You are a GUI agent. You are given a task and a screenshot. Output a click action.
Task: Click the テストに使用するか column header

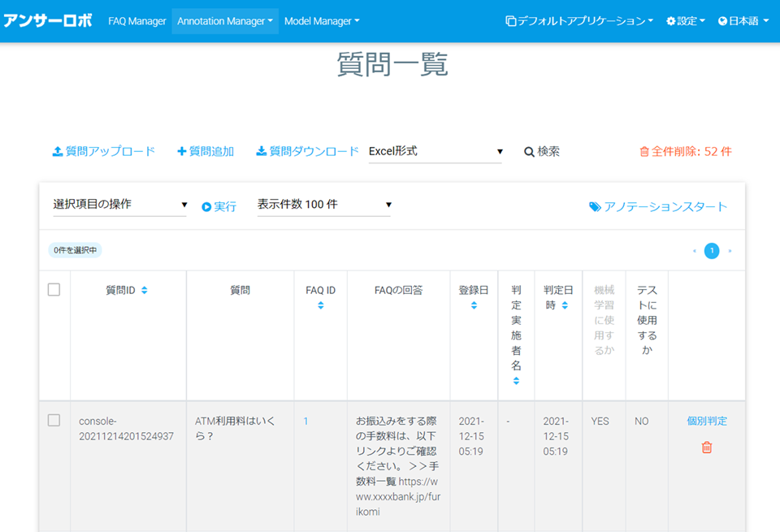coord(648,320)
